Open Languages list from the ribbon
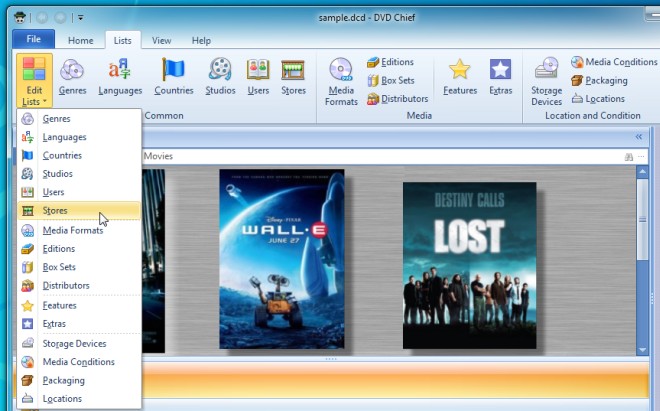Viewport: 660px width, 411px height. (x=120, y=77)
